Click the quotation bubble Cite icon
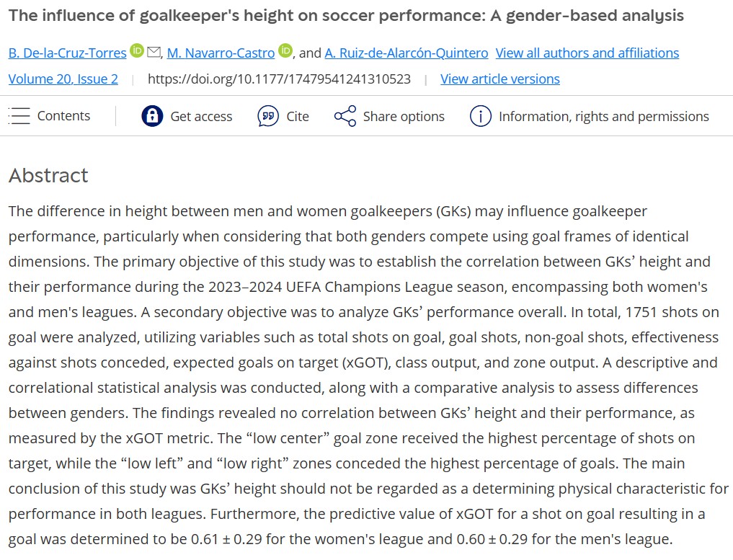The width and height of the screenshot is (733, 560). (268, 116)
